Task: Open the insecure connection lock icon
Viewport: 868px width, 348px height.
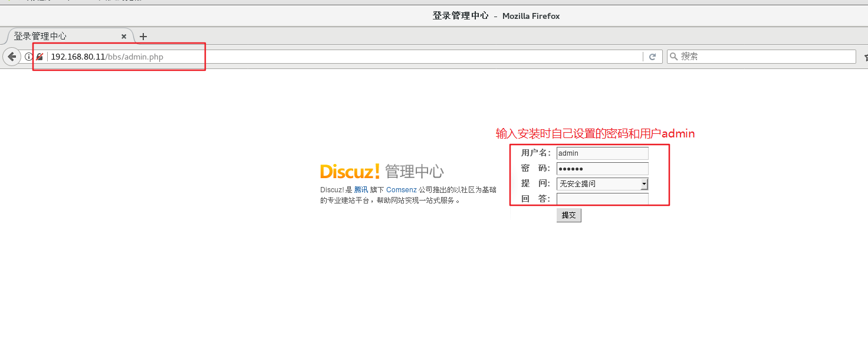Action: click(40, 57)
